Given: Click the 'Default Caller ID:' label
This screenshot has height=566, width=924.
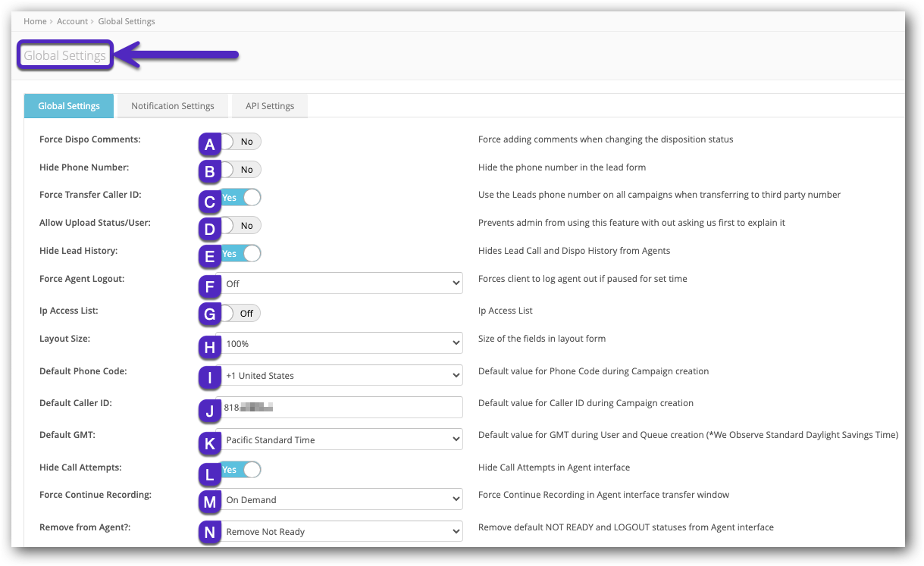Looking at the screenshot, I should click(x=76, y=403).
